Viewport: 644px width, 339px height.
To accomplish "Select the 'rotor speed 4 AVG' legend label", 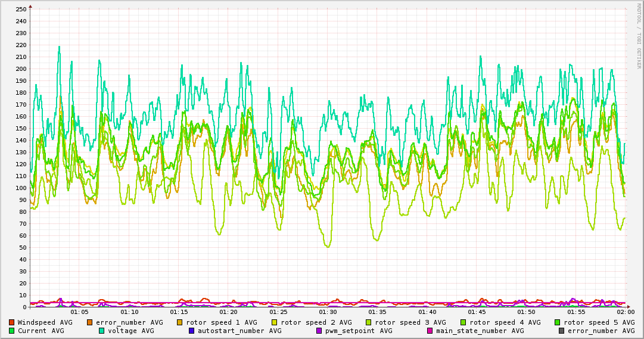I will pos(505,322).
